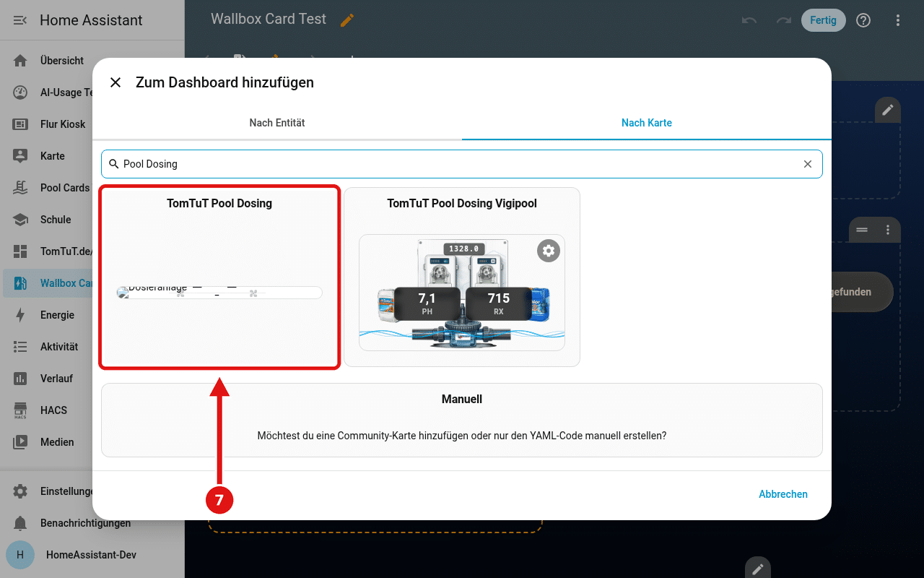This screenshot has height=578, width=924.
Task: Open the Karte map icon in sidebar
Action: point(20,156)
